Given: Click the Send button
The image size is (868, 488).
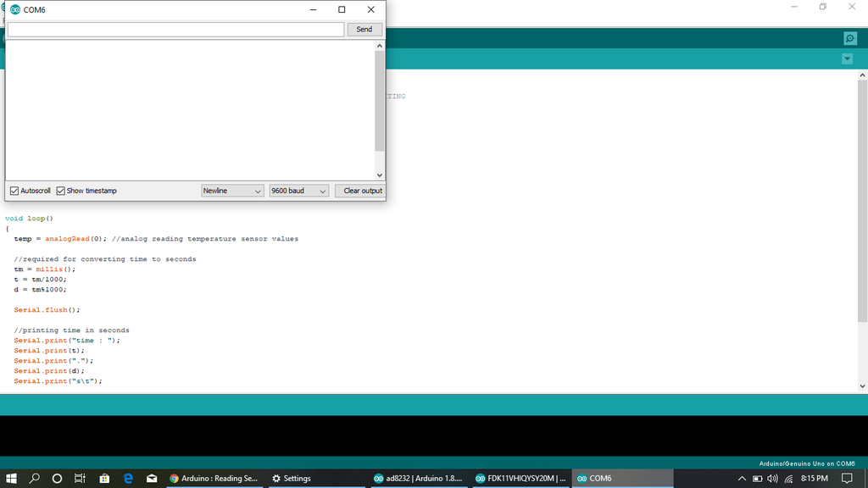Looking at the screenshot, I should (364, 29).
